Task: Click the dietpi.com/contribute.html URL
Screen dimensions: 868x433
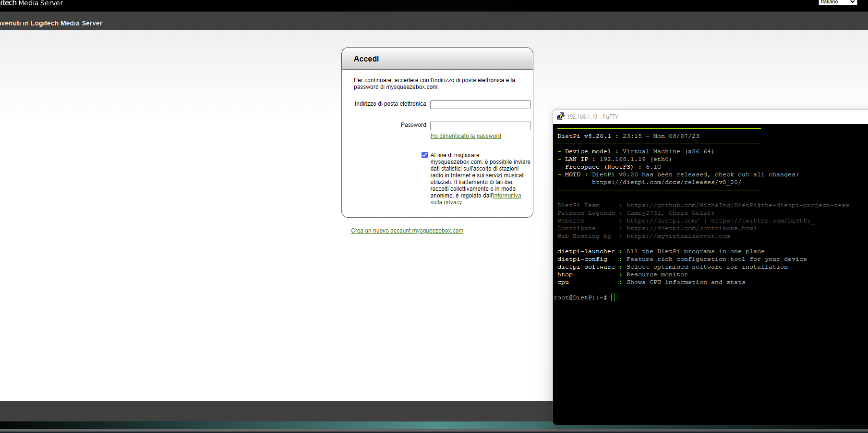Action: point(691,228)
